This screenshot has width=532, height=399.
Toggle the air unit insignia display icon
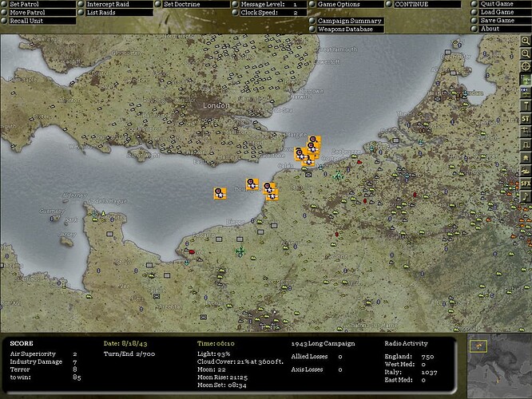(x=526, y=93)
